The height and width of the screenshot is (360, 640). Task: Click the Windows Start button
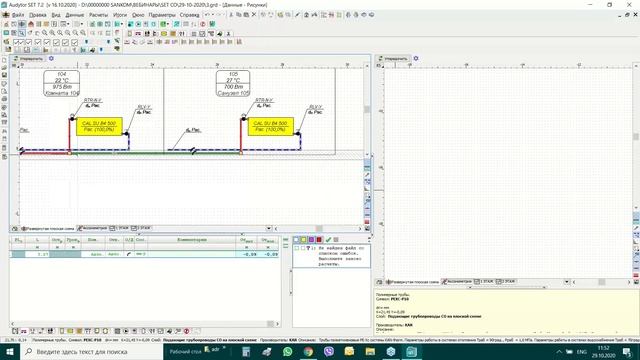(9, 351)
